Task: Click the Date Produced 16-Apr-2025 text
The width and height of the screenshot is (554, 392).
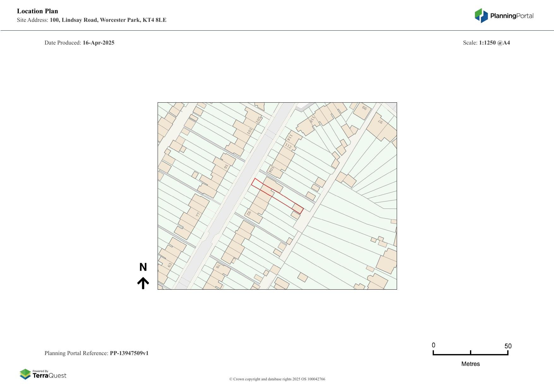Action: pyautogui.click(x=80, y=42)
